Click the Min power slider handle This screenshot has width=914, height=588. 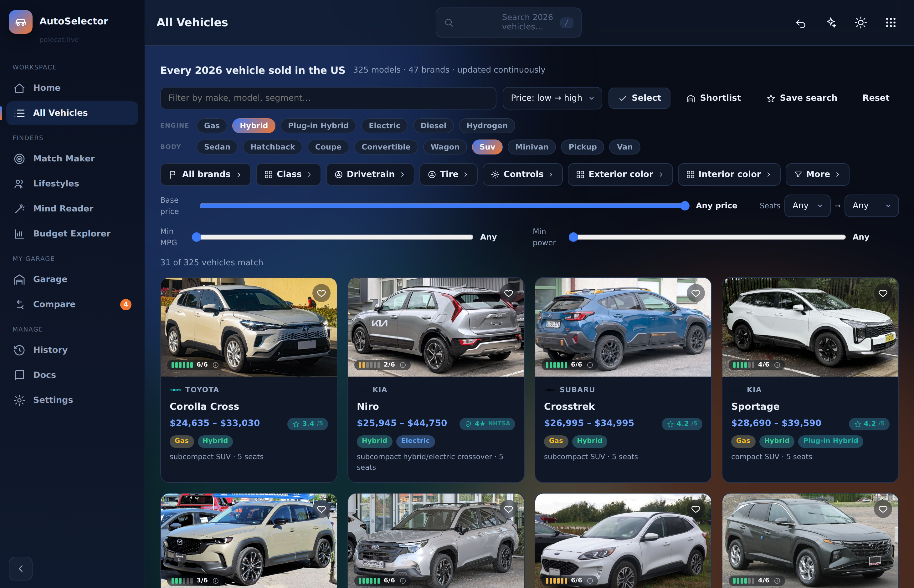(x=573, y=237)
